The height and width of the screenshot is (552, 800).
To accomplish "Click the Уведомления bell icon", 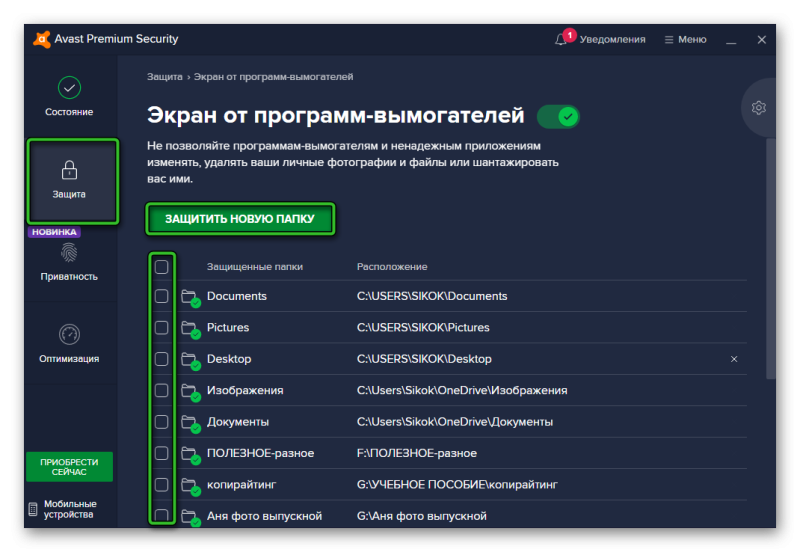I will tap(561, 39).
